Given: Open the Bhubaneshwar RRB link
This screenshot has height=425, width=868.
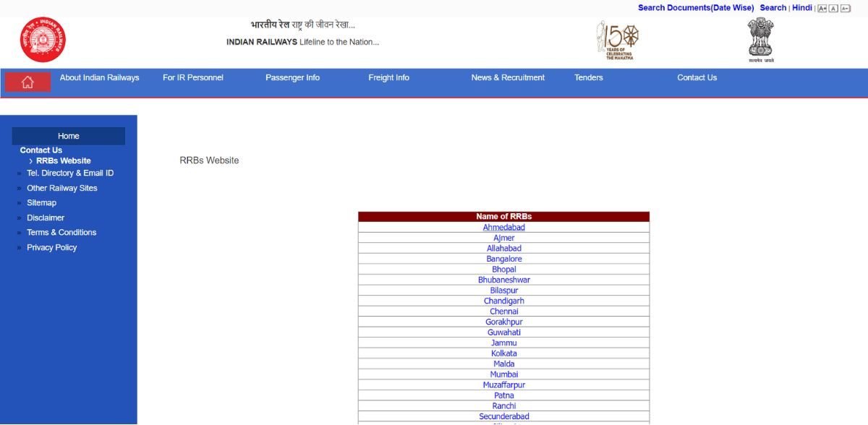Looking at the screenshot, I should [x=504, y=280].
